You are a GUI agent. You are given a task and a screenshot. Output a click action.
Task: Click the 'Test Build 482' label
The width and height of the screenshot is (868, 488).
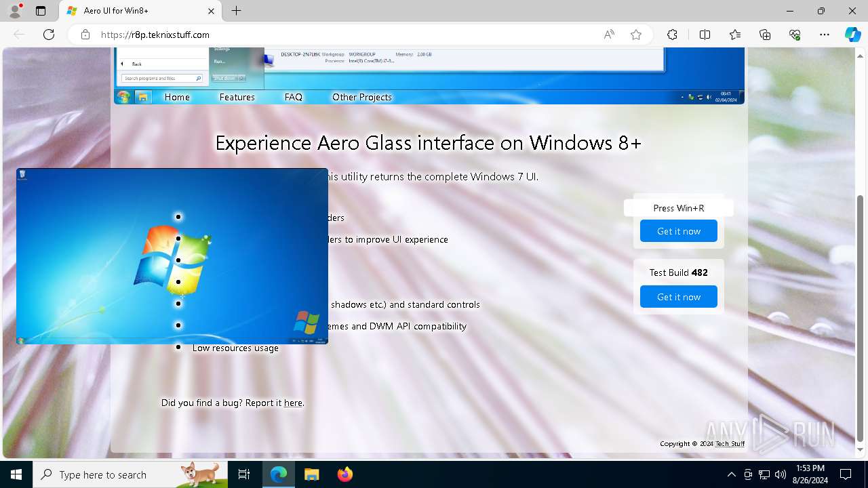click(679, 272)
